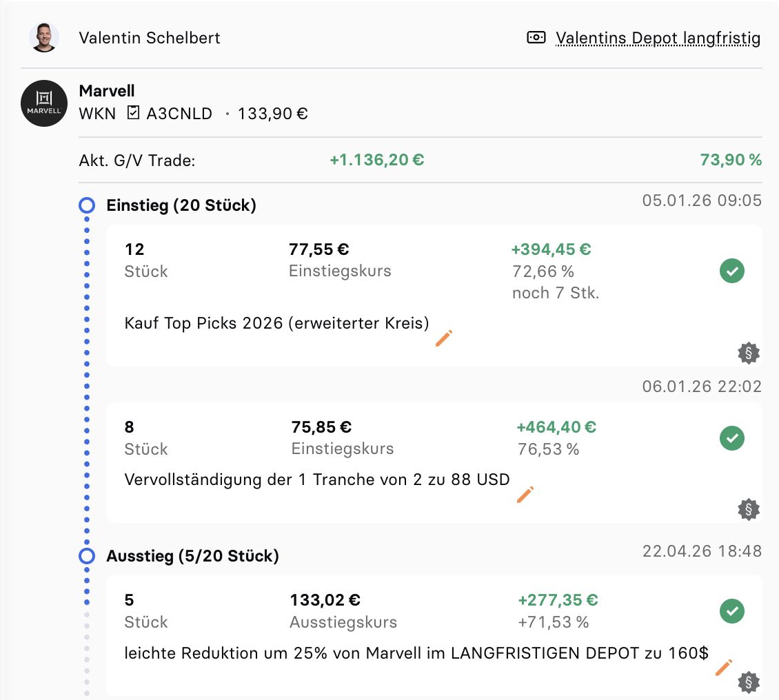This screenshot has width=779, height=700.
Task: Click the Einstieg timeline marker circle
Action: (87, 205)
